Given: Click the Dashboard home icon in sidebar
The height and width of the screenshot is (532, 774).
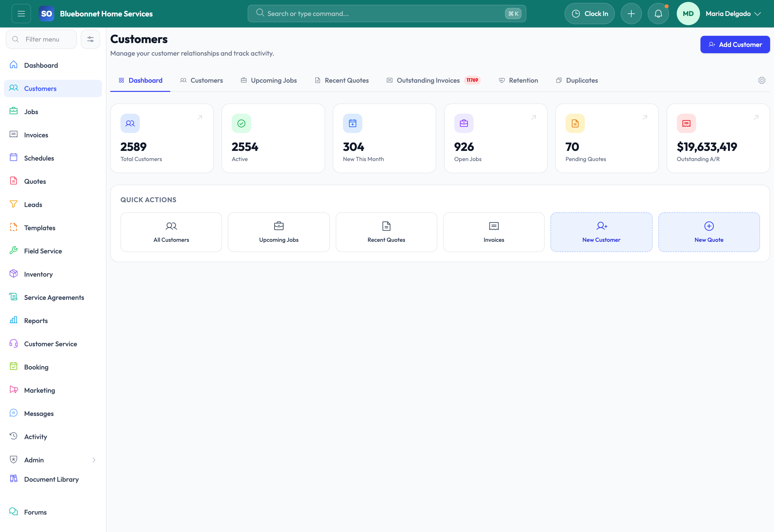Looking at the screenshot, I should click(14, 65).
